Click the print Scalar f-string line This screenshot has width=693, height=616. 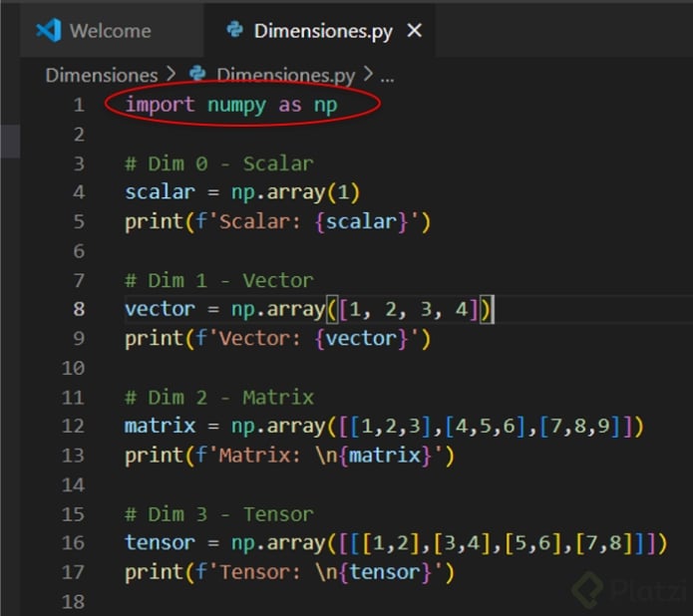tap(277, 222)
